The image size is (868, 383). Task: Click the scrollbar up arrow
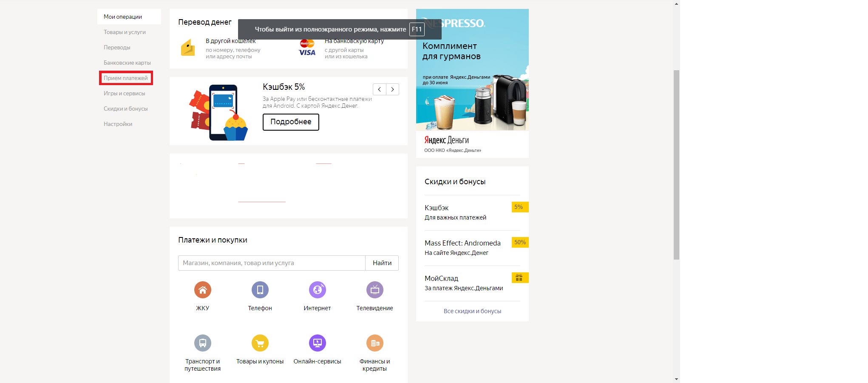(676, 3)
